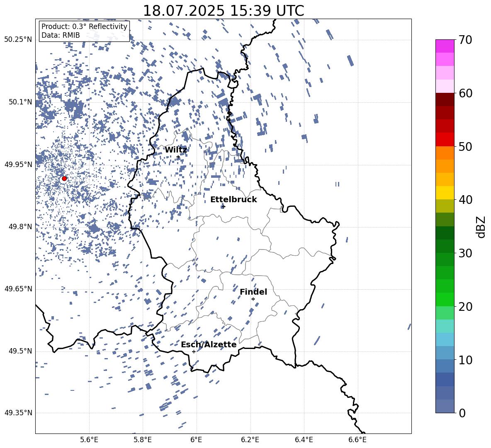
Task: Click the colorbar tick label '40'
Action: 465,200
